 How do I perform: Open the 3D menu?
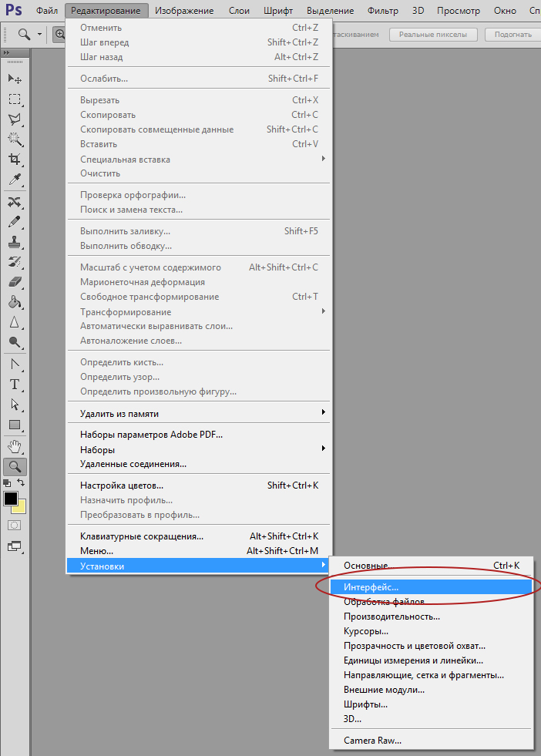(x=418, y=10)
